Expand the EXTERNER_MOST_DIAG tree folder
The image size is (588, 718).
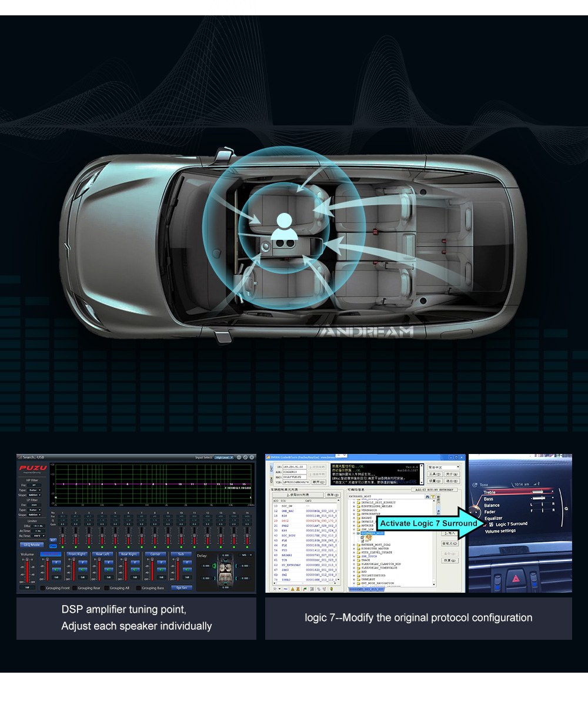pyautogui.click(x=354, y=545)
